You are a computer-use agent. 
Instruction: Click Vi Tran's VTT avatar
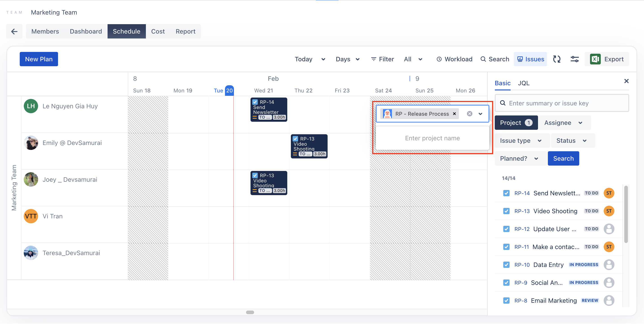coord(31,216)
